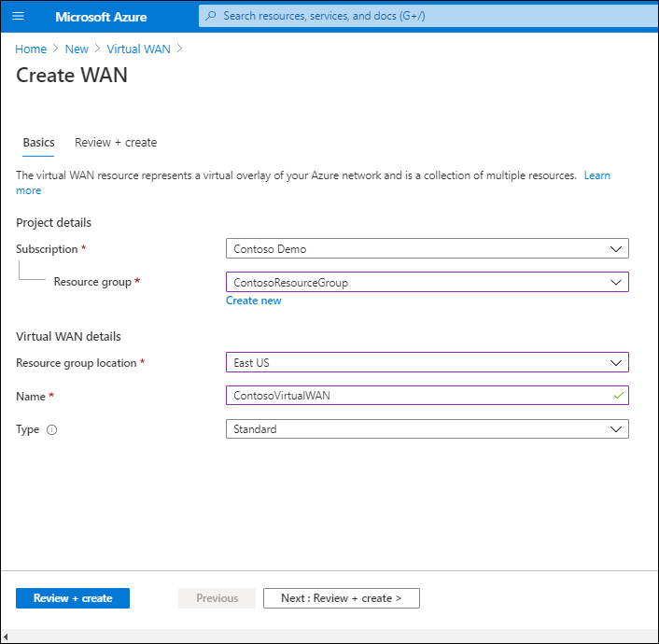Expand the Resource group chevron arrow
The height and width of the screenshot is (644, 659).
[616, 282]
